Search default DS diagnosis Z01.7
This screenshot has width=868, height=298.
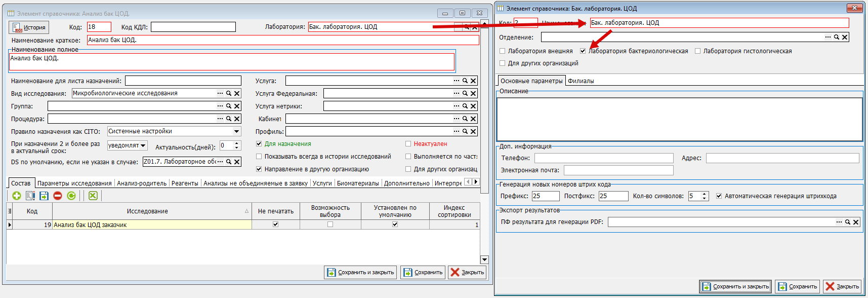pyautogui.click(x=229, y=162)
